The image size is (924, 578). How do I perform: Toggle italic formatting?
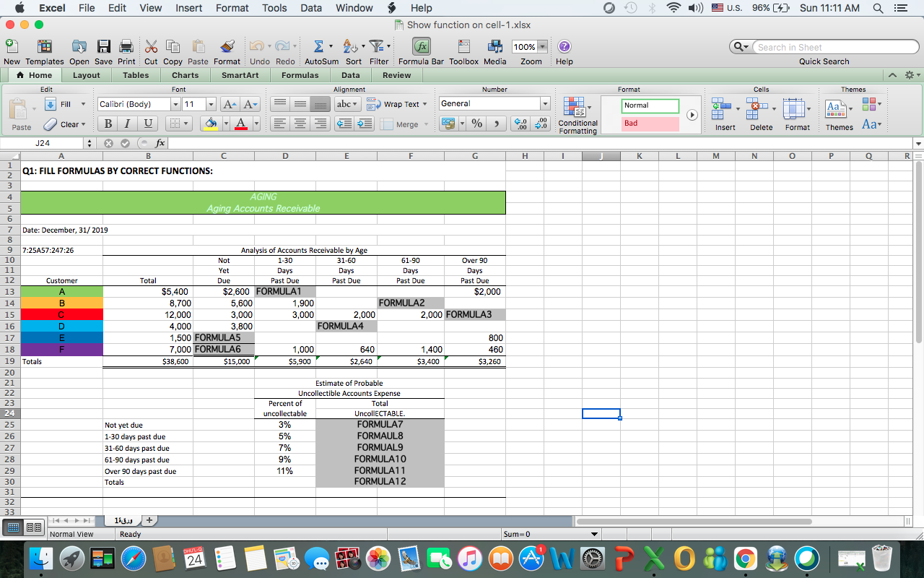(x=127, y=124)
